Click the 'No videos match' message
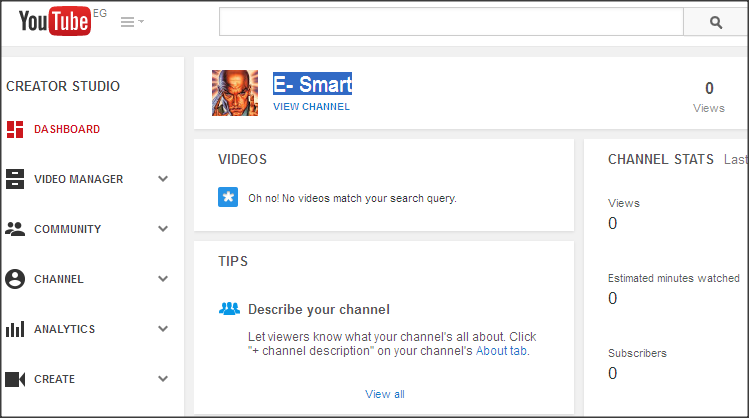 pyautogui.click(x=353, y=198)
